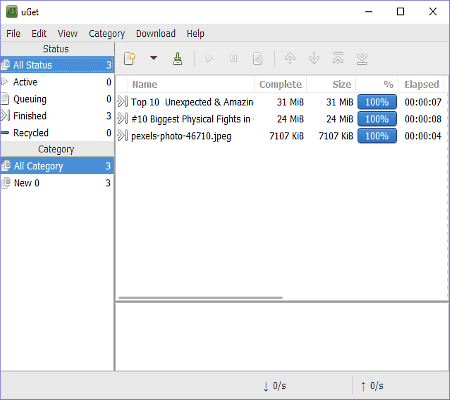Click the Move Down arrow icon
The width and height of the screenshot is (450, 400).
pyautogui.click(x=314, y=58)
